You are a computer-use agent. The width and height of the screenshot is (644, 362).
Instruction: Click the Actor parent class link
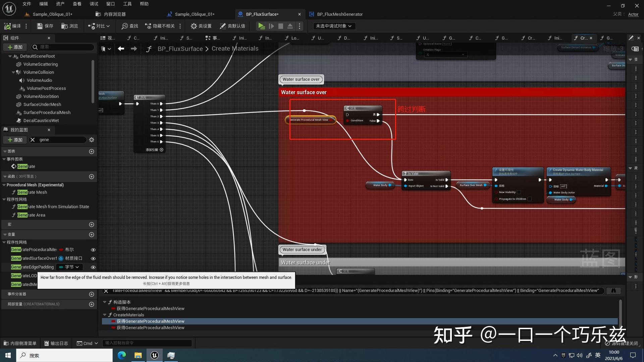click(633, 14)
